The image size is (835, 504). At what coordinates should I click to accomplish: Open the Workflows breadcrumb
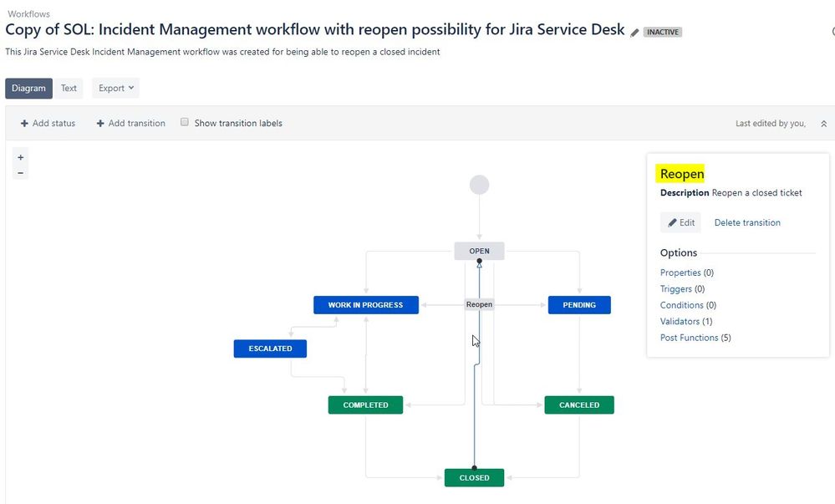coord(28,14)
